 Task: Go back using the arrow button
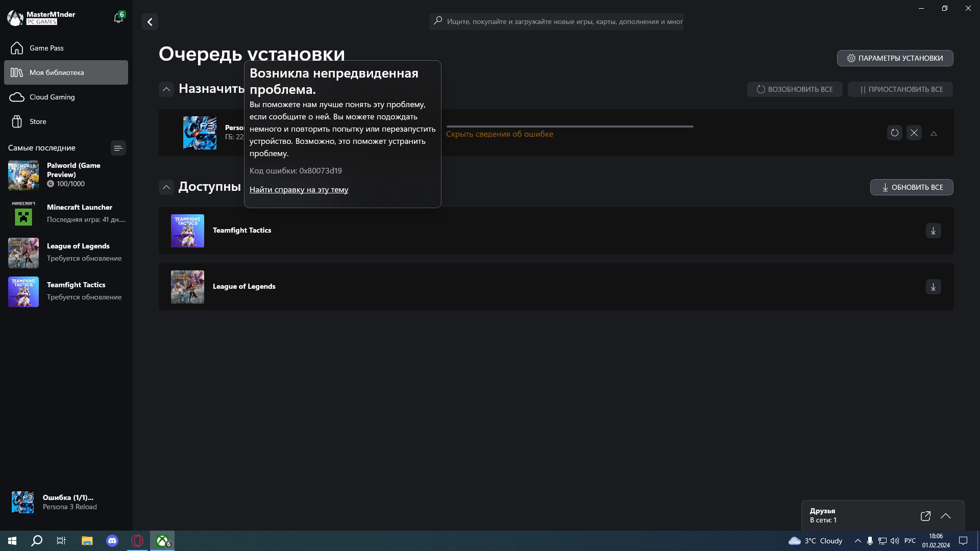[x=150, y=22]
